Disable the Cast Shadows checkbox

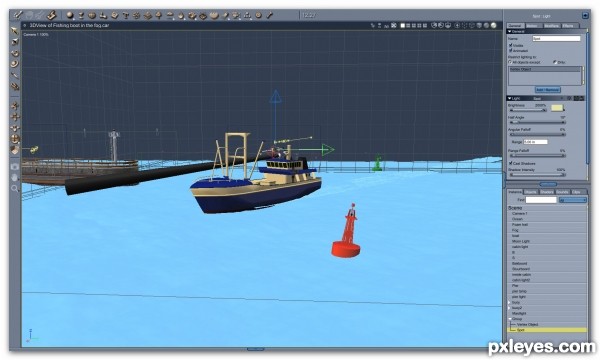(x=510, y=163)
